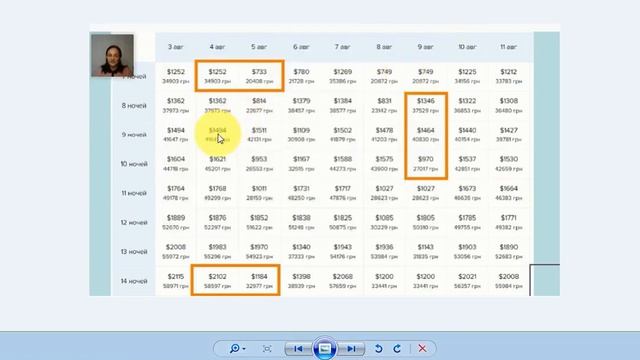Click the $1511 price cell

point(259,134)
